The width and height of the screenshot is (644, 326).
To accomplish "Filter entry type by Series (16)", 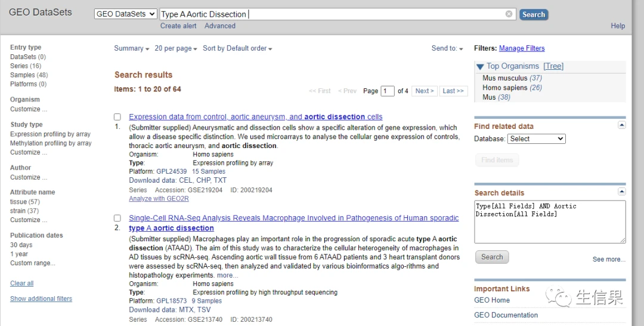I will pos(26,66).
